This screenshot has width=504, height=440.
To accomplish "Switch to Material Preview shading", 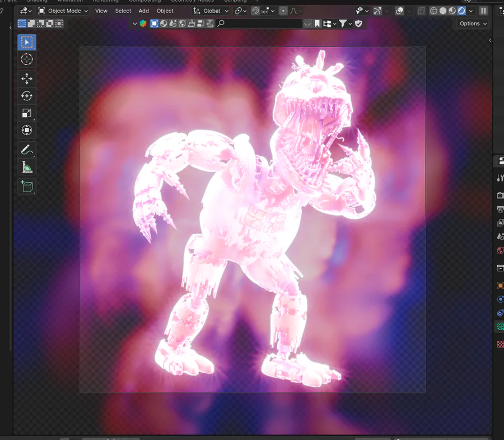I will (x=452, y=11).
